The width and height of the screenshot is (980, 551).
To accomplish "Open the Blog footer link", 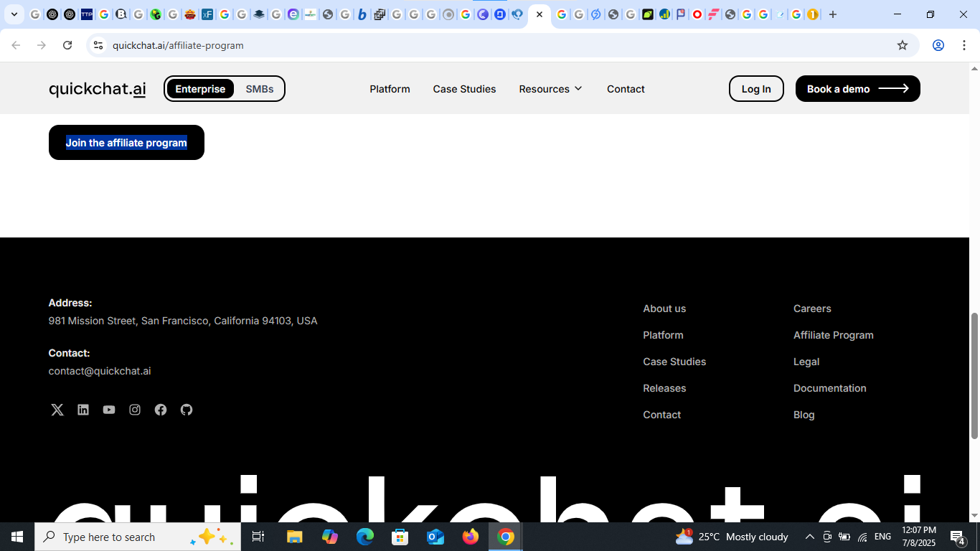I will 804,415.
